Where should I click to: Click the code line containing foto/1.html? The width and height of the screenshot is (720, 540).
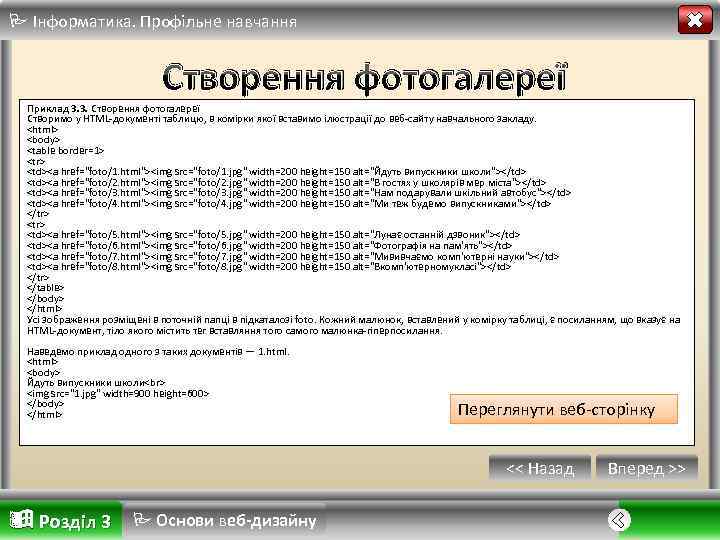pos(276,172)
